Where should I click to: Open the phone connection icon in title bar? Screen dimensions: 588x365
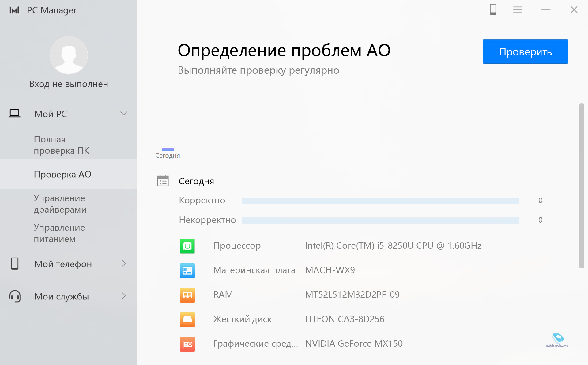(x=493, y=9)
